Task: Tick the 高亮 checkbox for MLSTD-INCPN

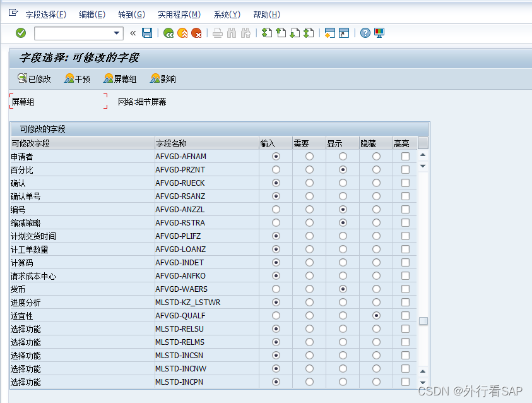Action: coord(405,382)
